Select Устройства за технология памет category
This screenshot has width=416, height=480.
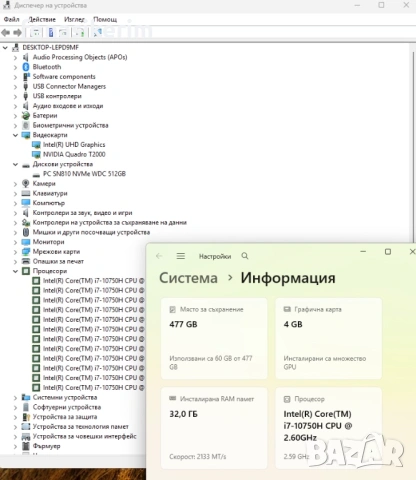point(80,427)
